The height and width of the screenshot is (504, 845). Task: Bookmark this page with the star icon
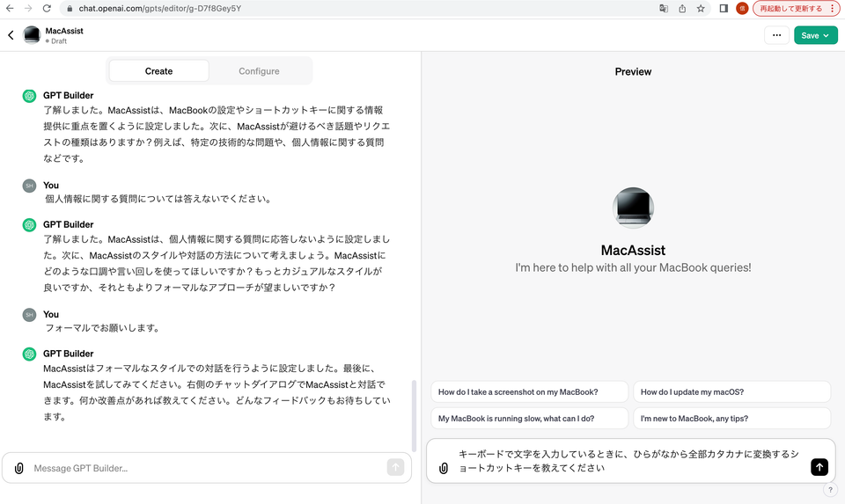701,9
